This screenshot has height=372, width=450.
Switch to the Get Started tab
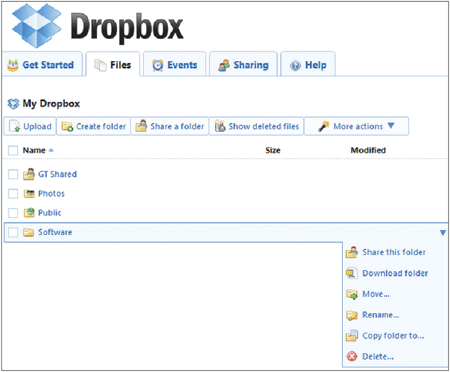coord(42,64)
